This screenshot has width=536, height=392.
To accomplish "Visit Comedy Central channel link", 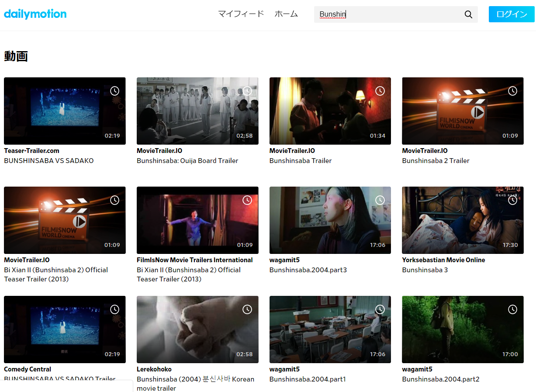I will coord(28,369).
